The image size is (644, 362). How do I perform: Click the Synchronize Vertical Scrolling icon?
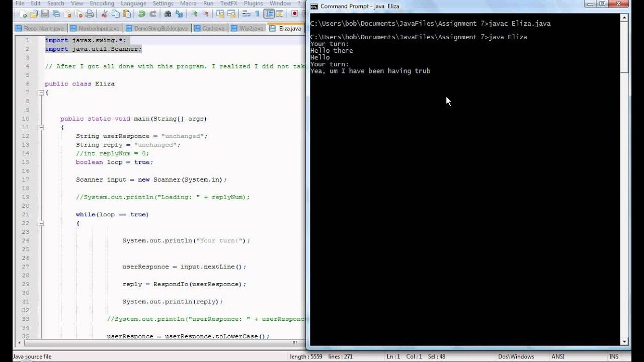(220, 14)
